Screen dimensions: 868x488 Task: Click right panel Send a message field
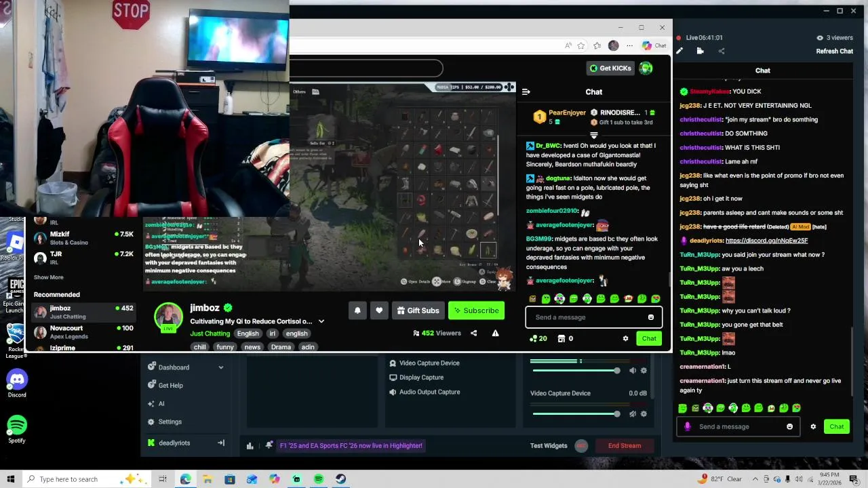[739, 426]
